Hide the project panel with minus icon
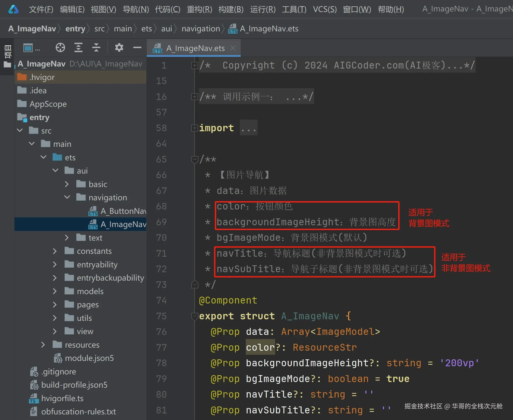This screenshot has width=513, height=420. pos(137,48)
